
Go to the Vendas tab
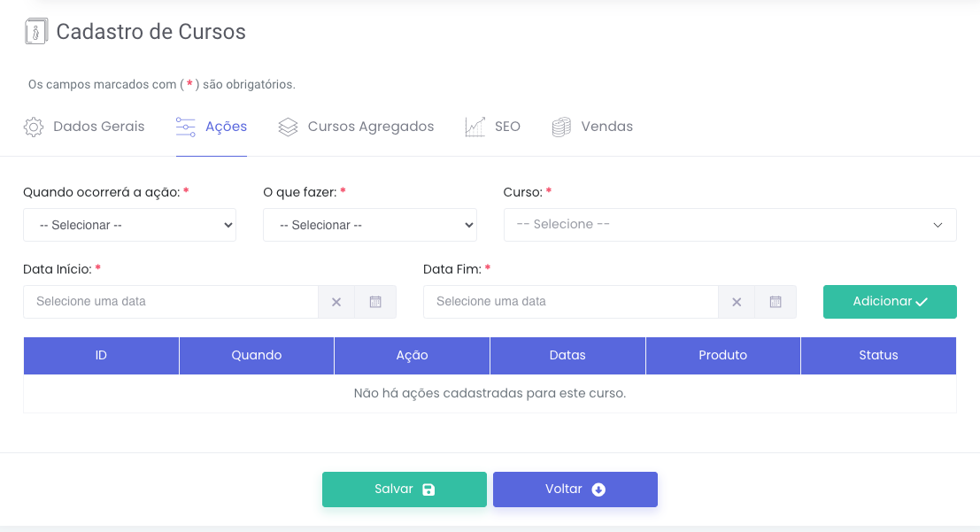[606, 127]
